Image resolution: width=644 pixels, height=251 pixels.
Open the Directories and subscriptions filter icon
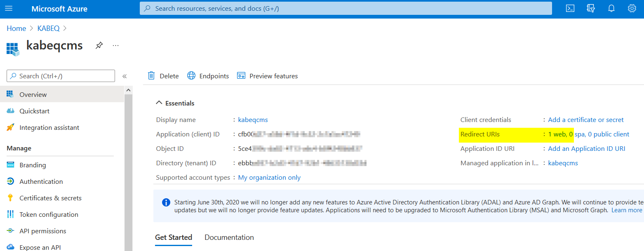click(x=591, y=9)
